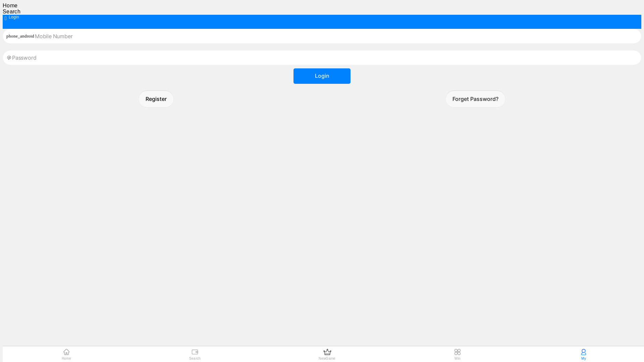
Task: Click the key icon beside Password
Action: click(x=9, y=58)
